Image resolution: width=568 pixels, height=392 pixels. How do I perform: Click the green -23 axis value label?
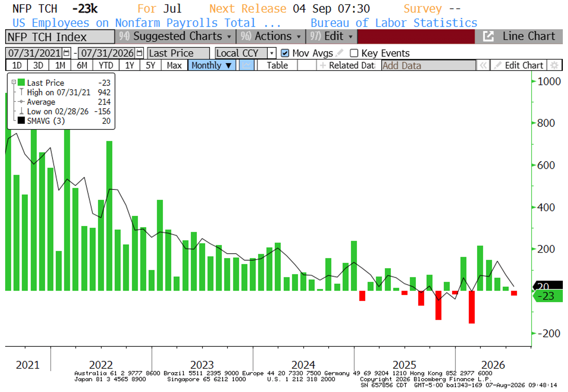coord(548,296)
